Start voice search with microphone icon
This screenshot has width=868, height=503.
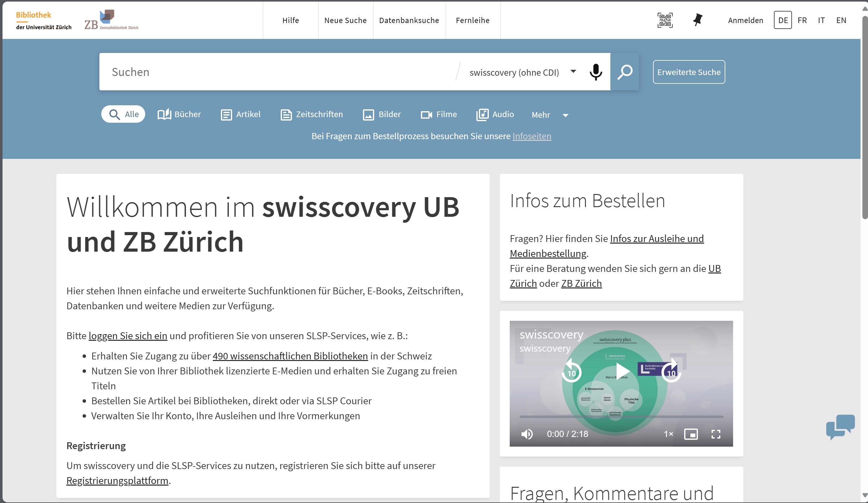(x=596, y=72)
